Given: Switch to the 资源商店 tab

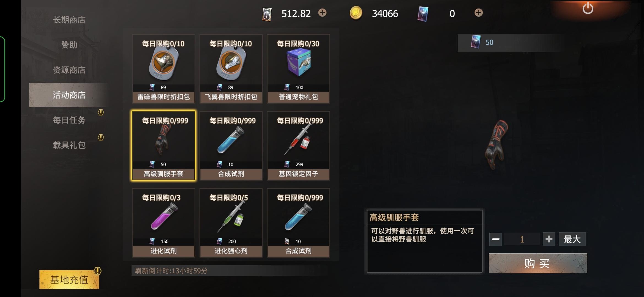Looking at the screenshot, I should tap(69, 70).
